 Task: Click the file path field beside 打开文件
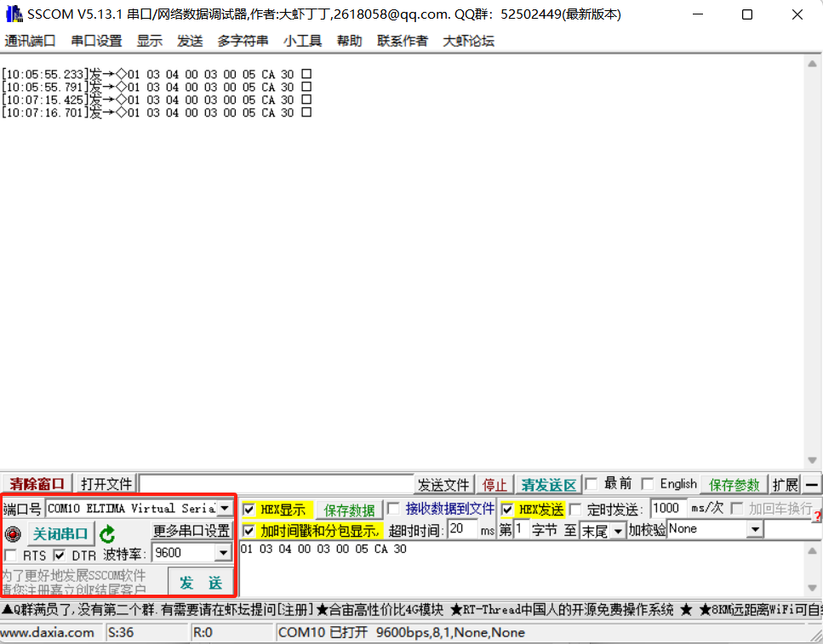pos(277,484)
